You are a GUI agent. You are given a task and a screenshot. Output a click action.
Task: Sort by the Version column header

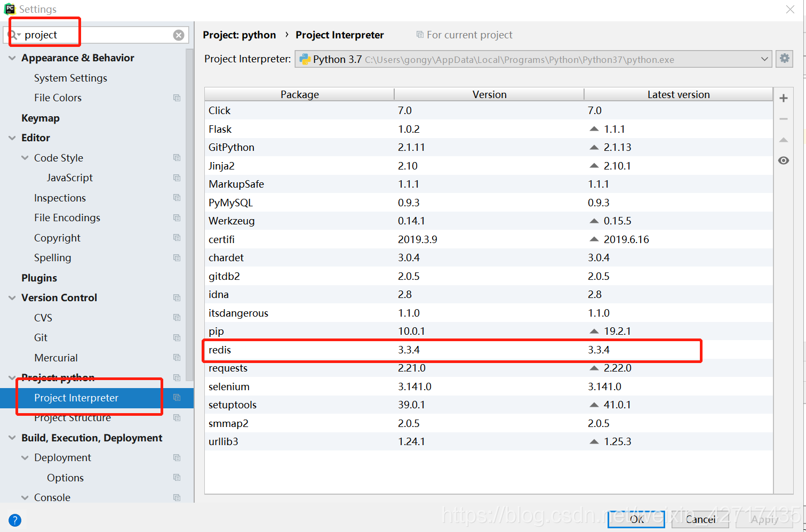tap(489, 94)
